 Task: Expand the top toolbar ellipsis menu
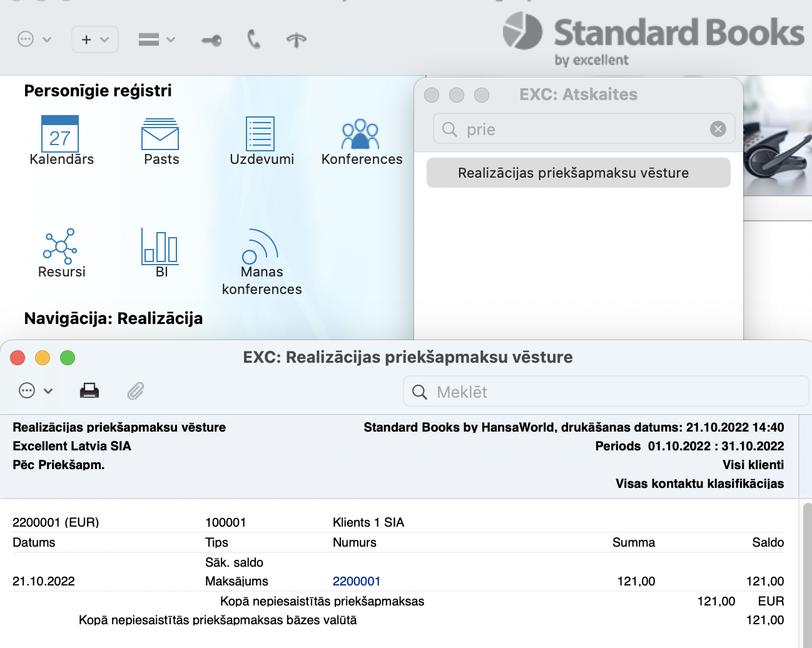(34, 39)
